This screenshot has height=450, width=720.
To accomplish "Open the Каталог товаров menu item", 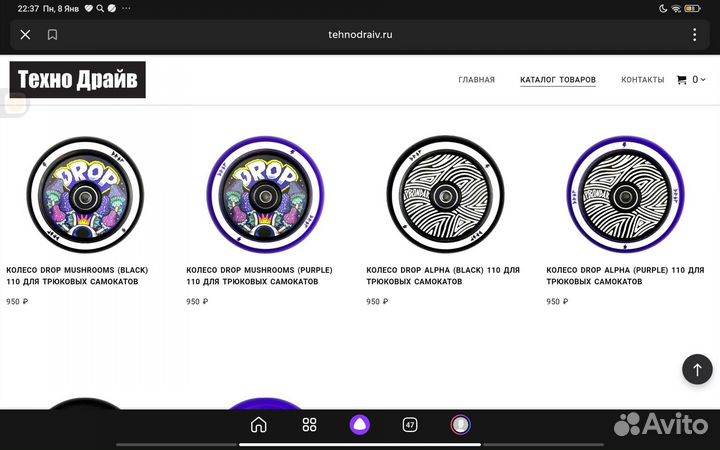I will click(x=558, y=80).
